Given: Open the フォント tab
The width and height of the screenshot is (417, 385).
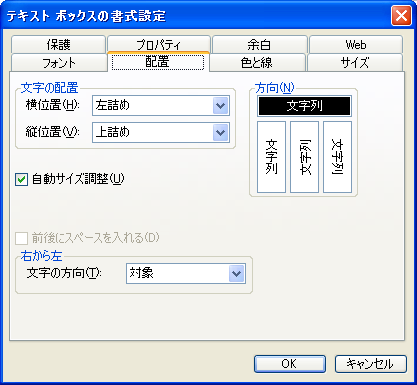Looking at the screenshot, I should pyautogui.click(x=59, y=63).
